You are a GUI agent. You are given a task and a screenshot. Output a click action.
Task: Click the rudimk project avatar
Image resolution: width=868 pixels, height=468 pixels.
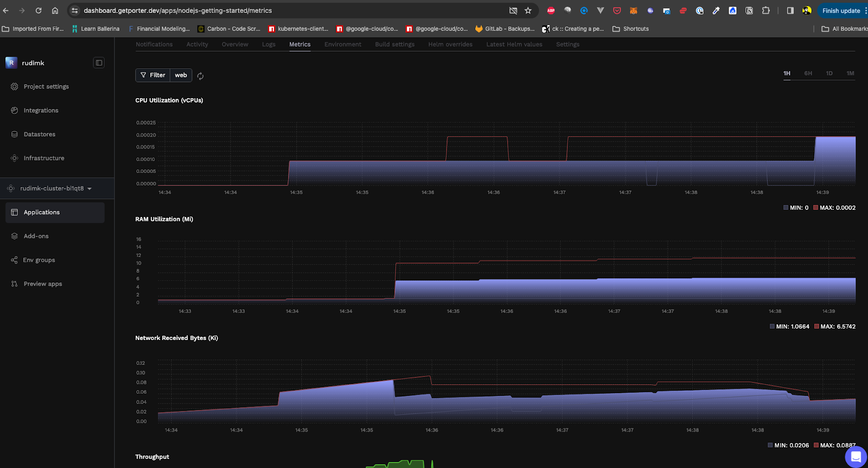11,63
